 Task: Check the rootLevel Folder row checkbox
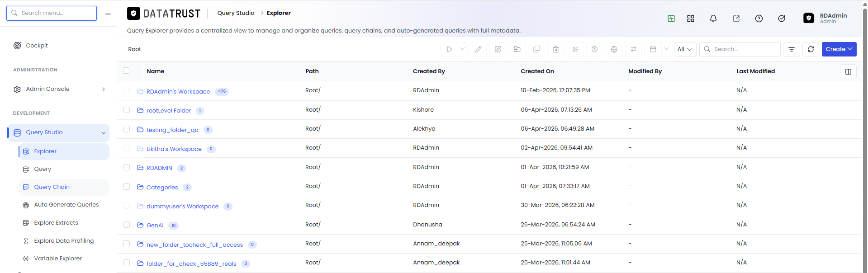click(x=127, y=110)
